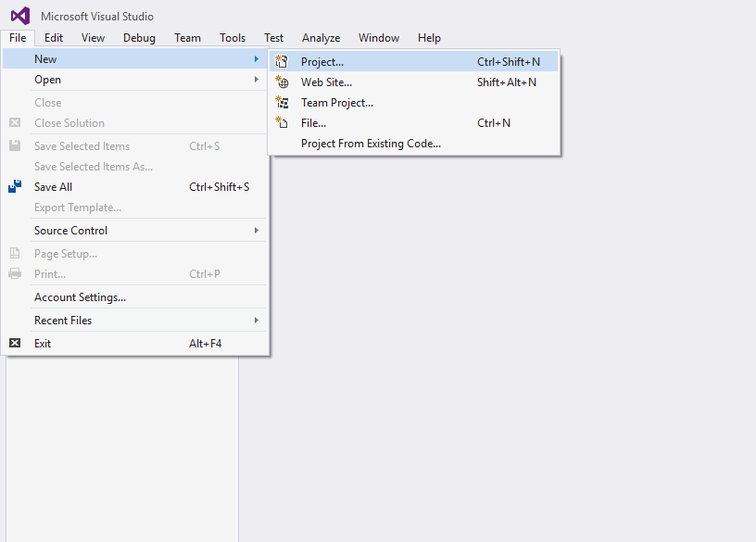Open the Team menu
The image size is (756, 542).
[187, 38]
